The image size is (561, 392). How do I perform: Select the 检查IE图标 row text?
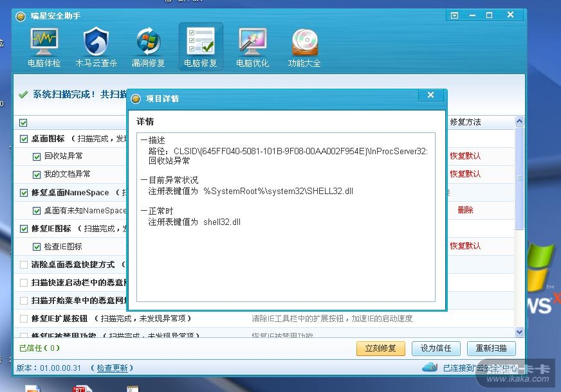[x=63, y=247]
